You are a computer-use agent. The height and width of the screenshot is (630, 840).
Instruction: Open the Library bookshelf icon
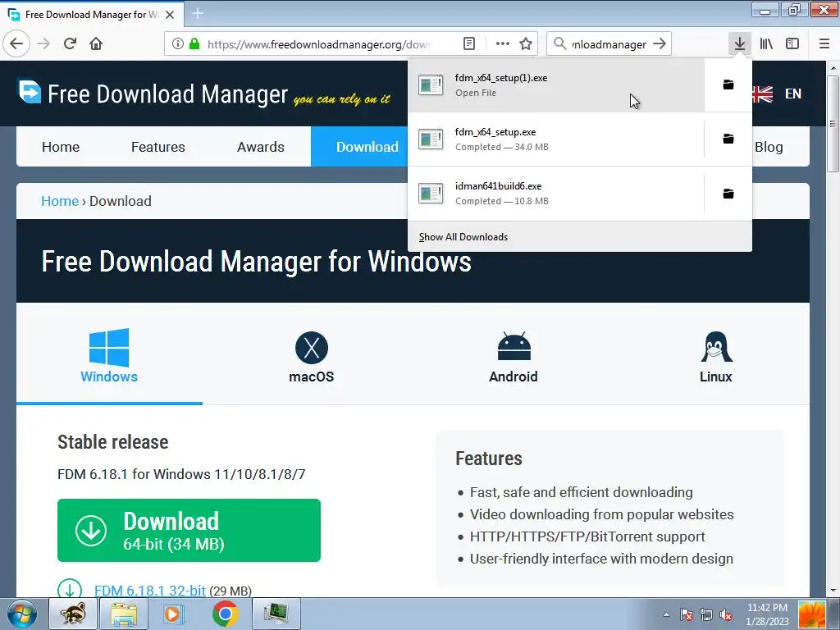click(766, 43)
